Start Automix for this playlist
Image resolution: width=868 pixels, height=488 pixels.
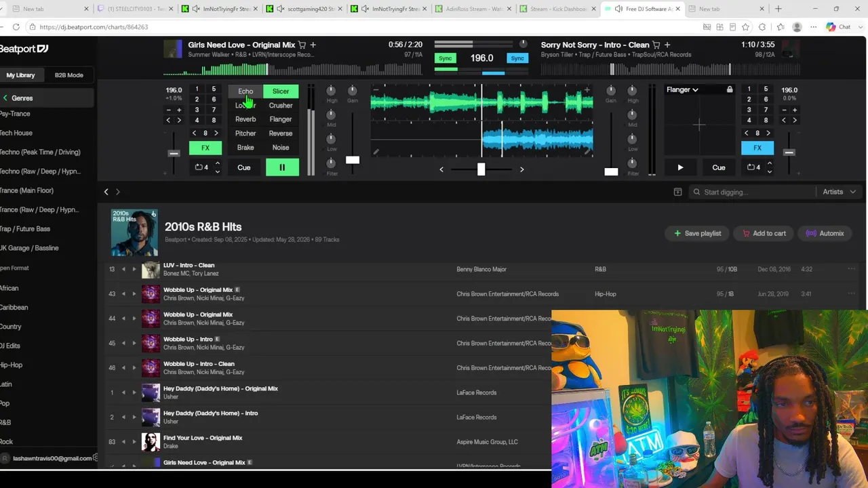click(x=825, y=233)
